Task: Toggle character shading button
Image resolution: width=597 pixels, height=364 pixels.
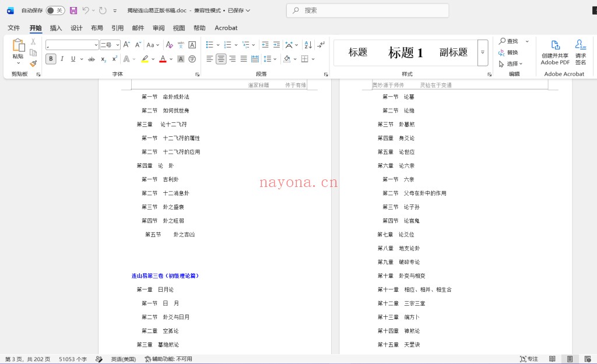Action: 181,59
